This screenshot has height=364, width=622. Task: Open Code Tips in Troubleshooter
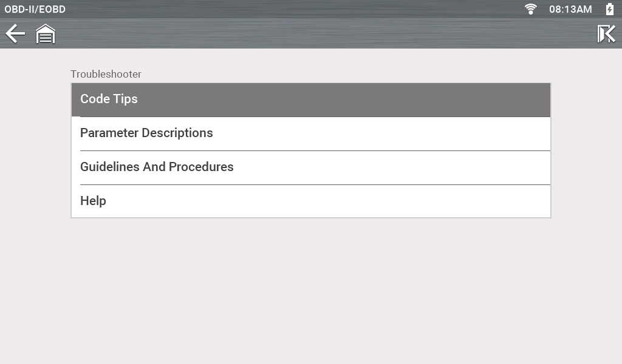click(x=310, y=99)
